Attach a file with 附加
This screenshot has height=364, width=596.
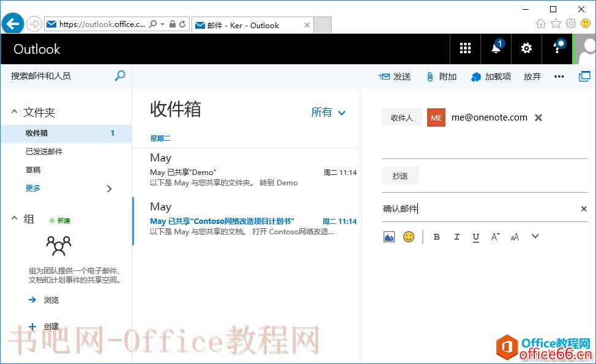click(441, 76)
